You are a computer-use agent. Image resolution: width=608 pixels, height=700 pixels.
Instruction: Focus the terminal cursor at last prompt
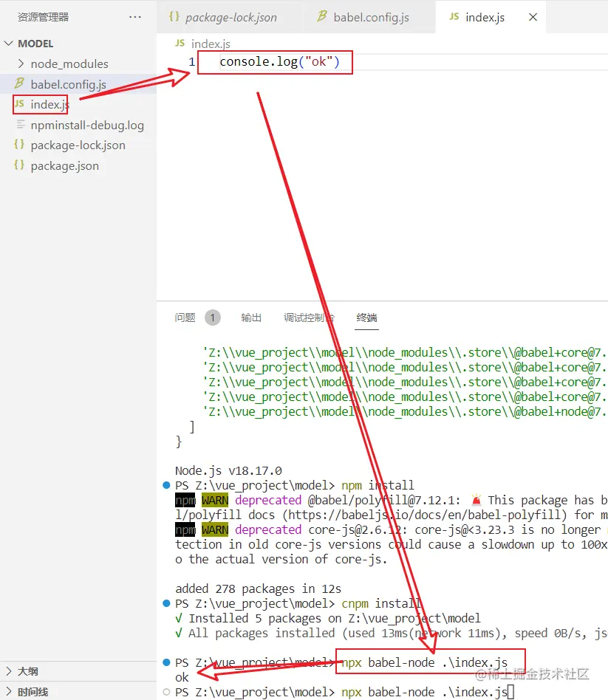(x=511, y=692)
